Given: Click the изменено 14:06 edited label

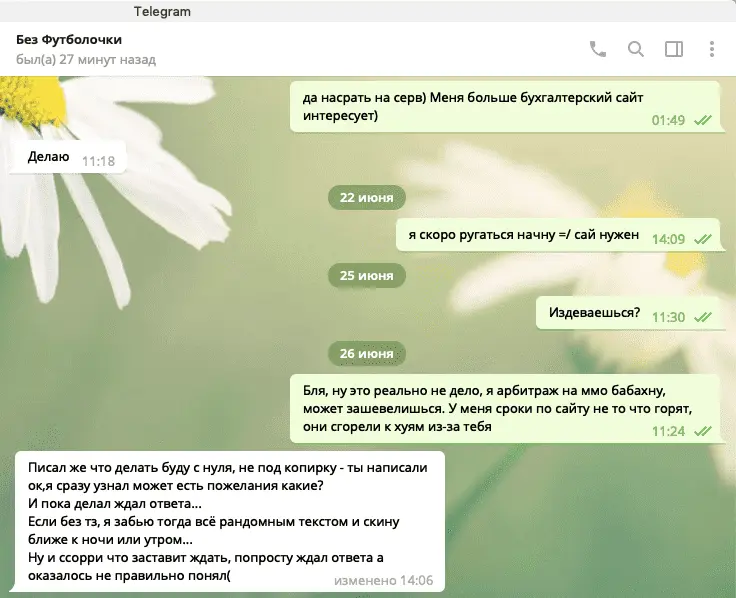Looking at the screenshot, I should (x=383, y=581).
